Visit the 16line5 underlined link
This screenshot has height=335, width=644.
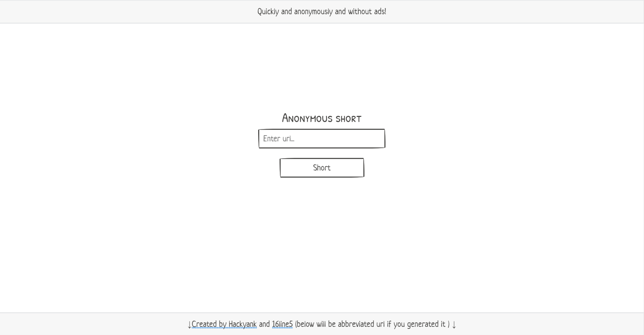(x=282, y=324)
